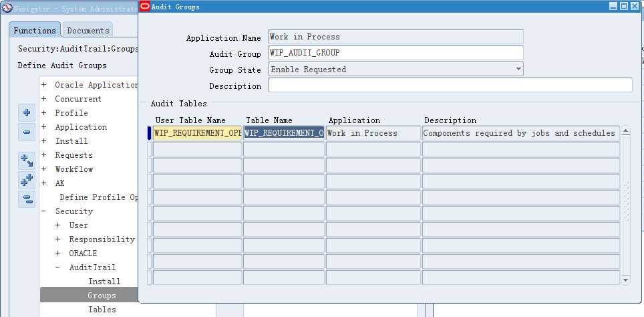The image size is (644, 317).
Task: Select Groups item under AuditTrail
Action: pyautogui.click(x=102, y=296)
